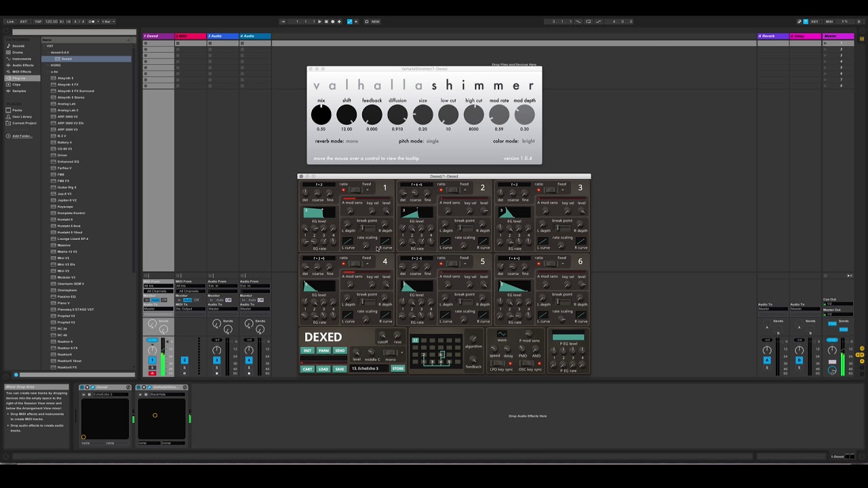The height and width of the screenshot is (488, 868).
Task: Click Valhalla Shimmer feedback knob
Action: pyautogui.click(x=372, y=115)
